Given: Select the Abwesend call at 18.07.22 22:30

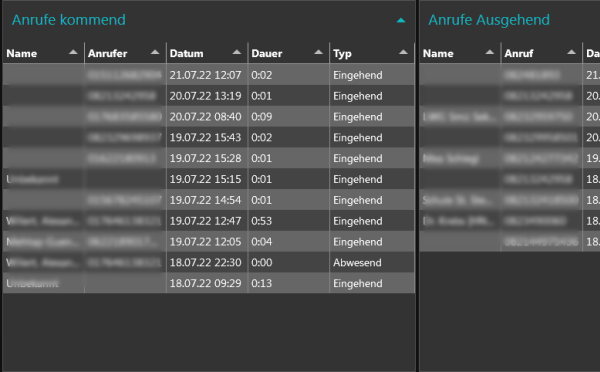Looking at the screenshot, I should (209, 262).
